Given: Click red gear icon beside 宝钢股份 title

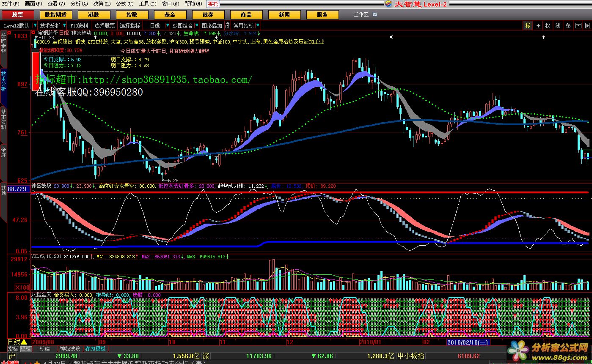Looking at the screenshot, I should pyautogui.click(x=33, y=33).
